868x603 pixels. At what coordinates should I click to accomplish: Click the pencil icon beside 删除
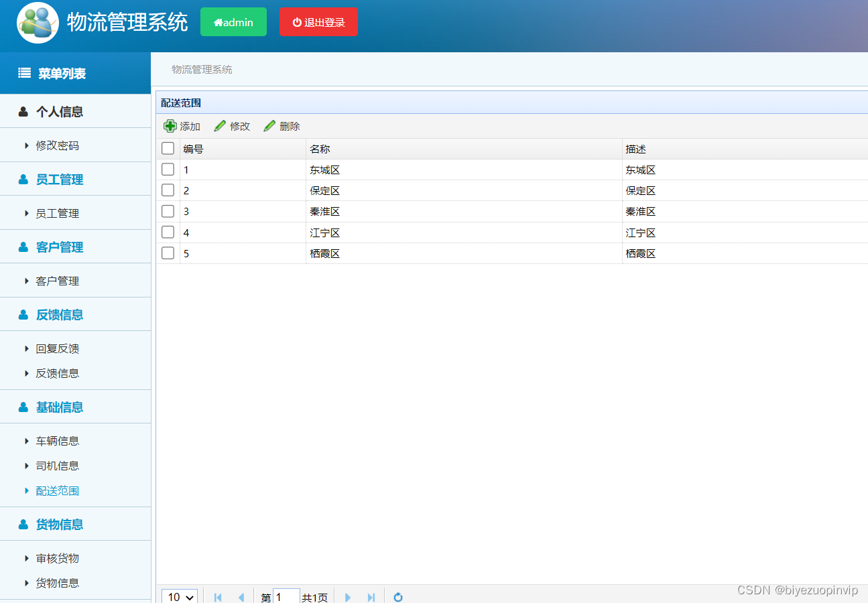[269, 126]
